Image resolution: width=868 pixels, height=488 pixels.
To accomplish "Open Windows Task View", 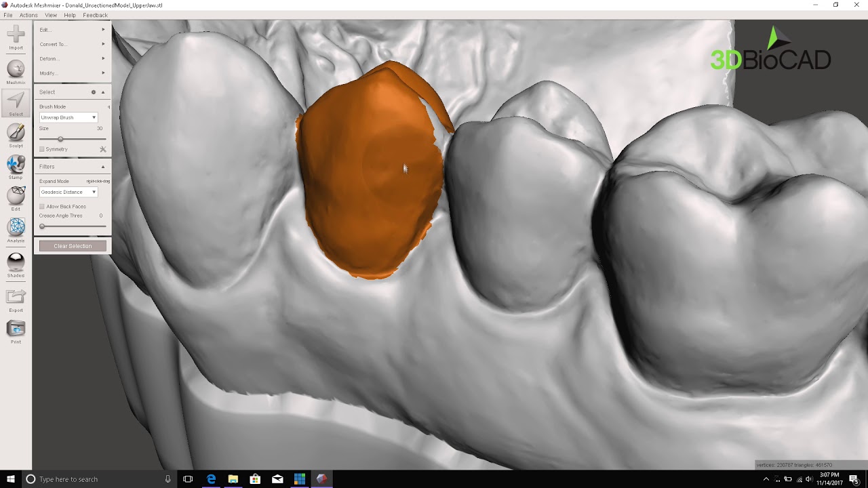I will tap(189, 479).
